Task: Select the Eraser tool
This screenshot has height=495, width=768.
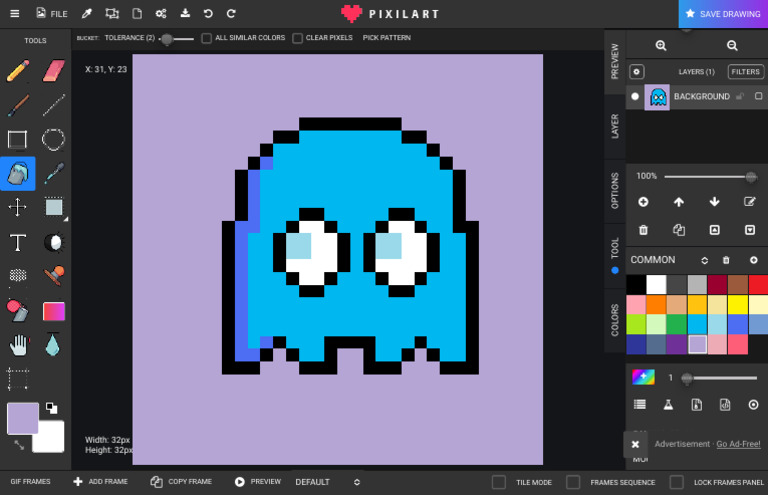Action: coord(53,71)
